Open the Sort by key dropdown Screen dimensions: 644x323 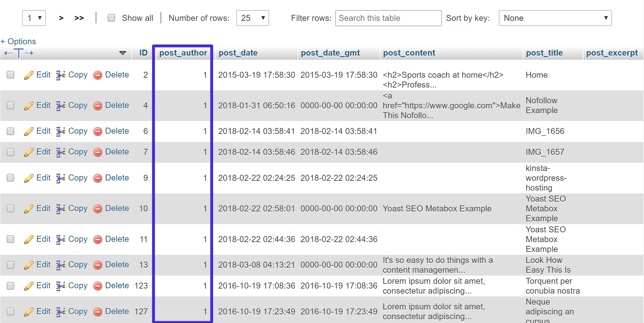point(555,18)
